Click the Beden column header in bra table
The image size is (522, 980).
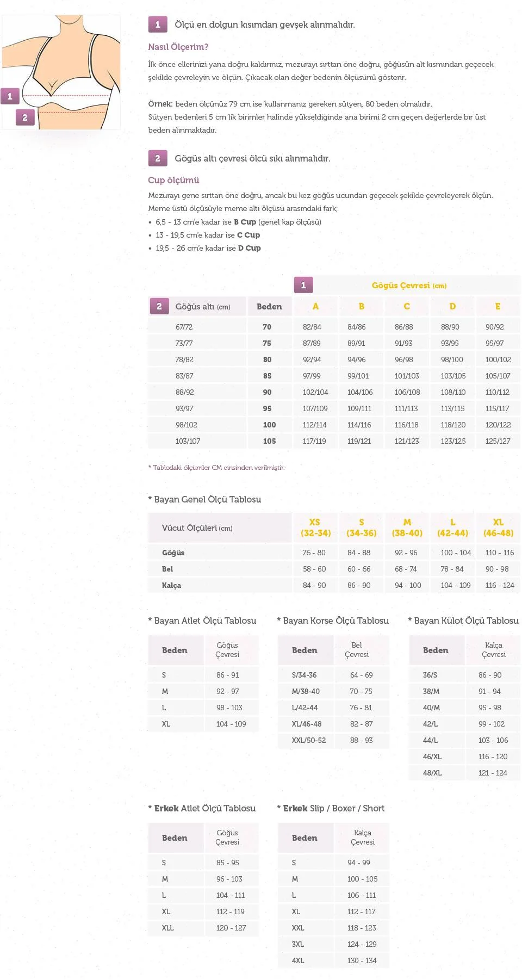click(269, 306)
